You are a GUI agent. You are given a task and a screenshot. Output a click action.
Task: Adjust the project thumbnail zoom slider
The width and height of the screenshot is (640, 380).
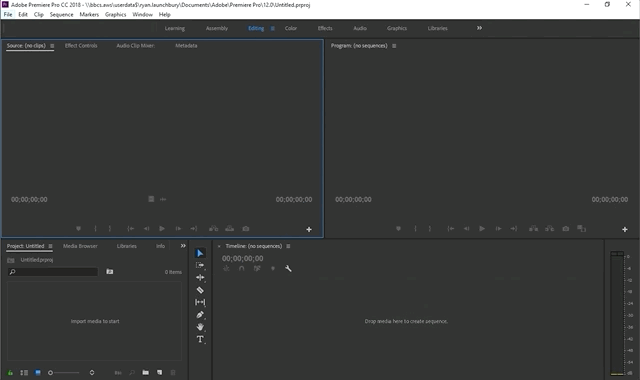pos(64,373)
